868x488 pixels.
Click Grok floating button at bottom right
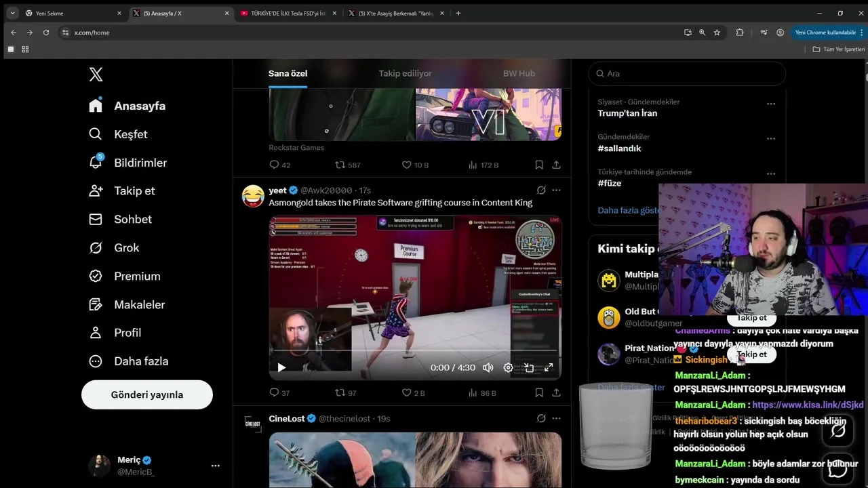point(837,431)
